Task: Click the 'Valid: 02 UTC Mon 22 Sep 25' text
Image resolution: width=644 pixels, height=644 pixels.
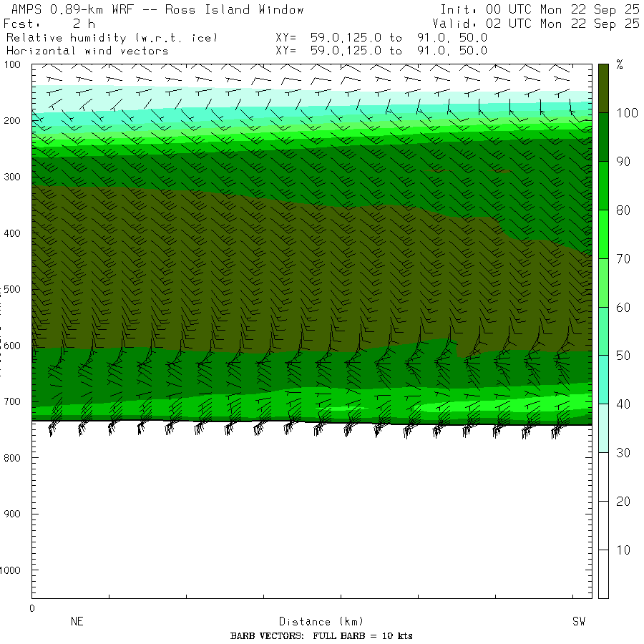Action: point(535,24)
